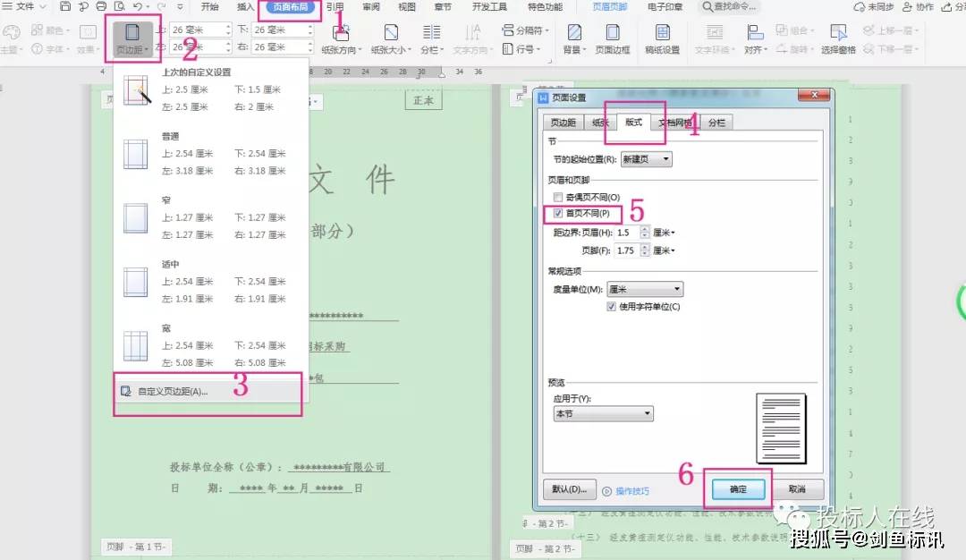Uncheck the 使用字符单位 checkbox
Screen dimensions: 966x560
[x=611, y=306]
